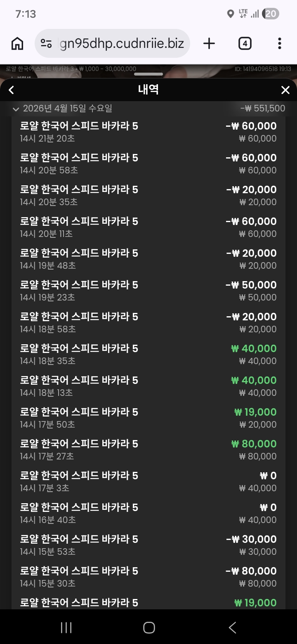Screen dimensions: 297x644
Task: Go back using the history panel arrow
Action: point(12,90)
